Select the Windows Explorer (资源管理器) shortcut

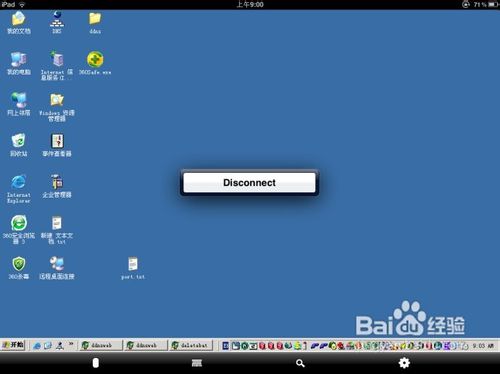pos(57,107)
